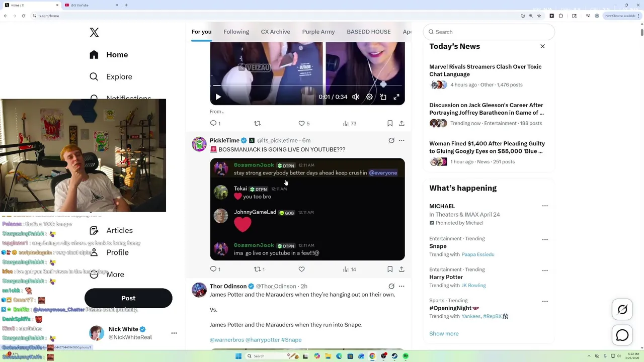Image resolution: width=644 pixels, height=362 pixels.
Task: Open the Messages chat floating button
Action: tap(622, 335)
